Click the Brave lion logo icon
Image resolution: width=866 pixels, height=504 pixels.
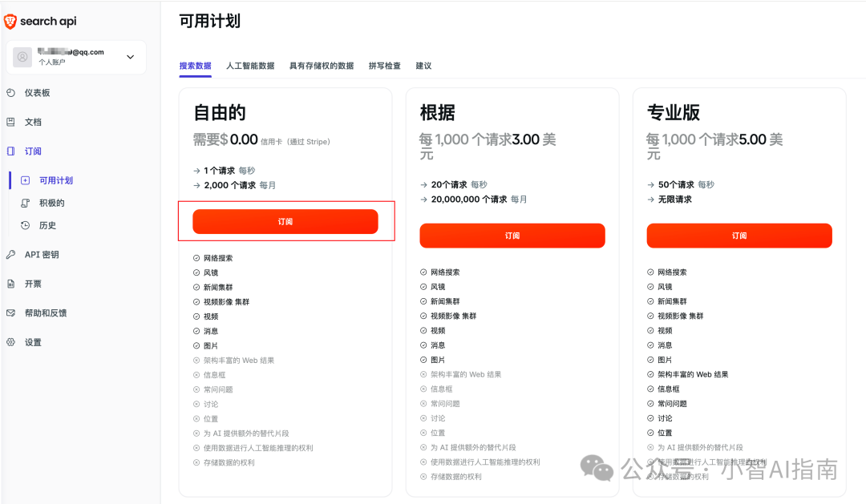[10, 22]
